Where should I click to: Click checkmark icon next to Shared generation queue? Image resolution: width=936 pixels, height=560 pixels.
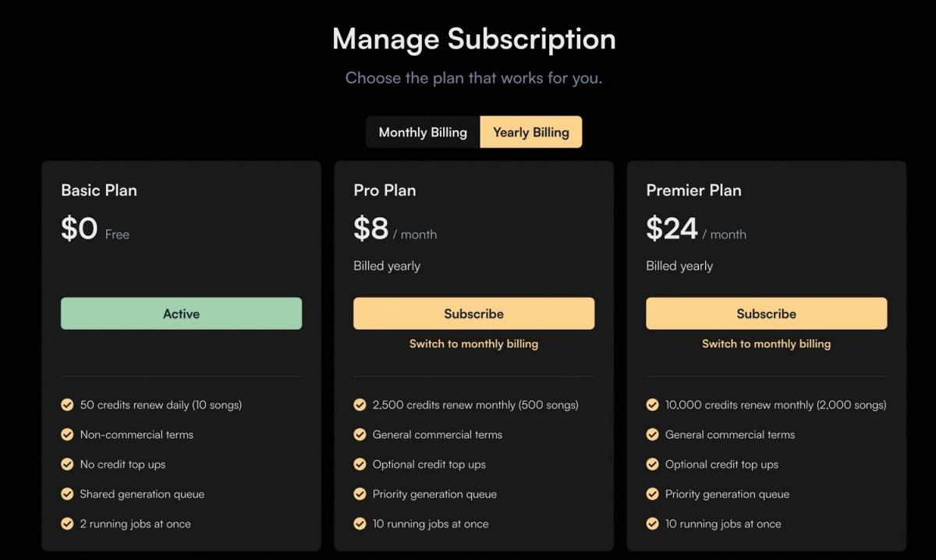pyautogui.click(x=67, y=494)
